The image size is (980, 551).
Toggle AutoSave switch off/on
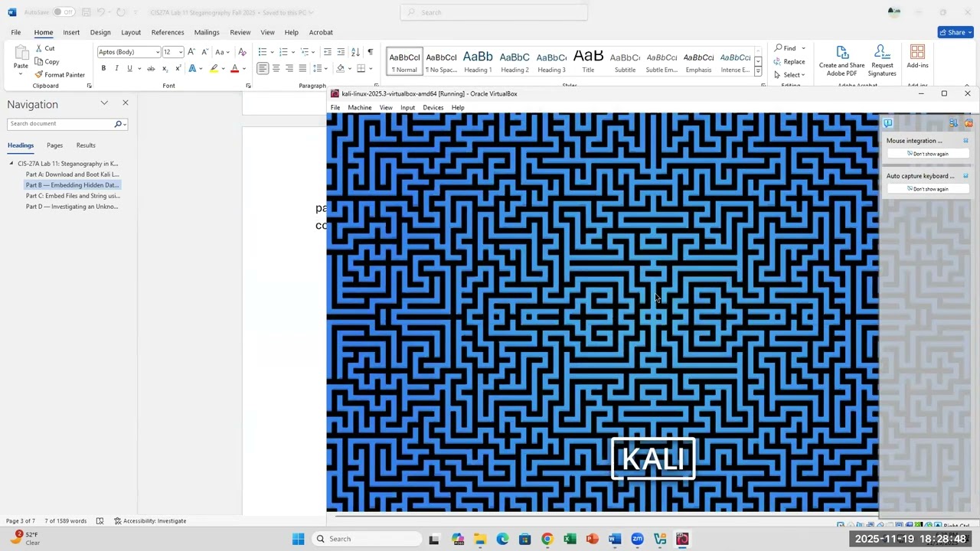pos(63,12)
